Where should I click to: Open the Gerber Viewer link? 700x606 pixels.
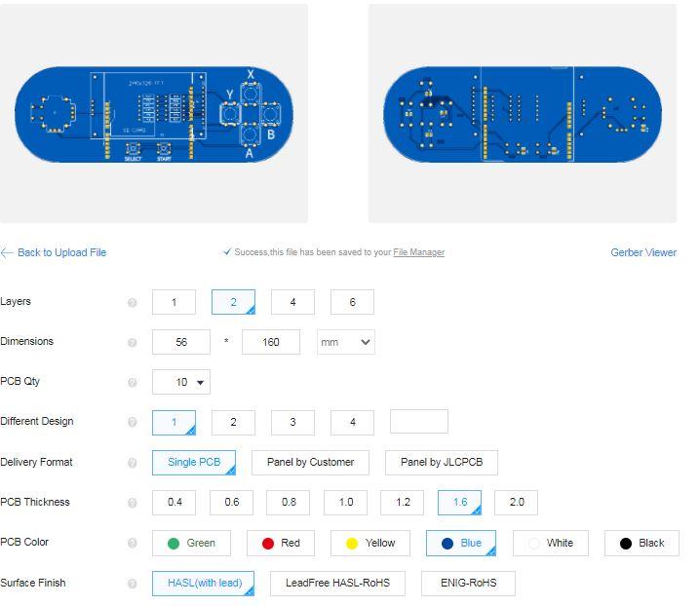click(643, 252)
